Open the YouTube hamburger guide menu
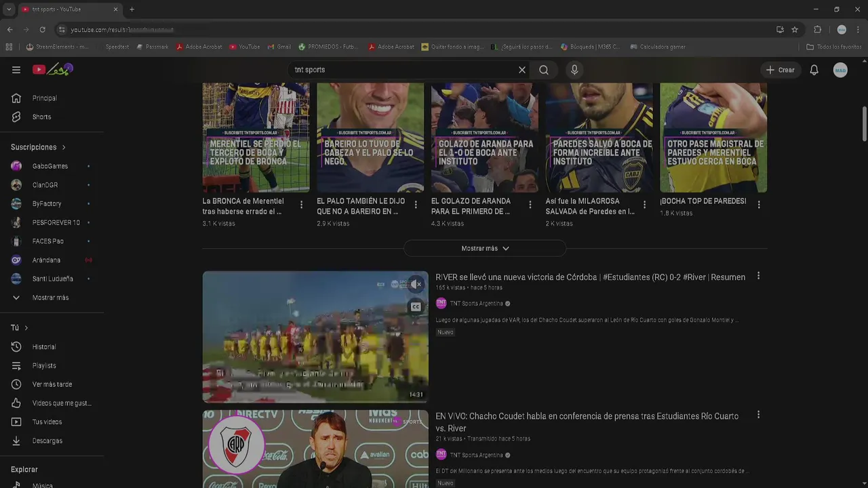Image resolution: width=868 pixels, height=488 pixels. coord(16,70)
